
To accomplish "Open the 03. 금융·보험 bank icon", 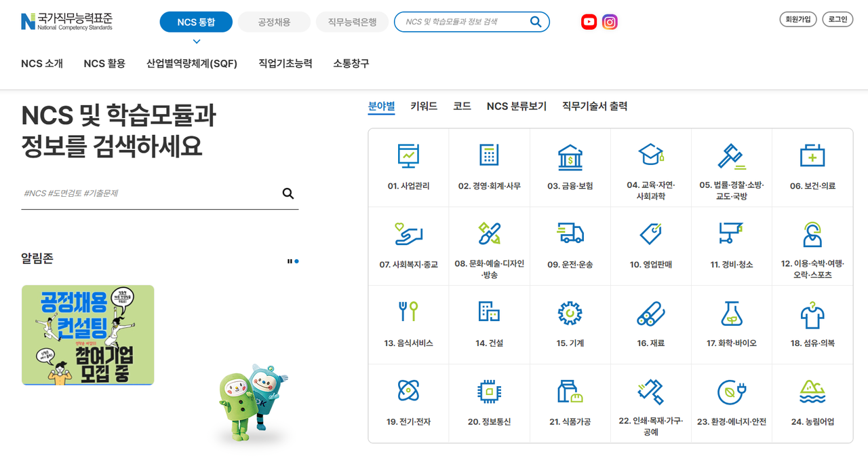I will click(570, 157).
